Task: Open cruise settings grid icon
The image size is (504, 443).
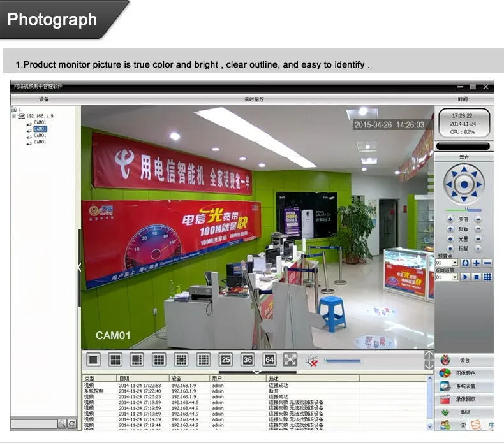Action: click(487, 277)
